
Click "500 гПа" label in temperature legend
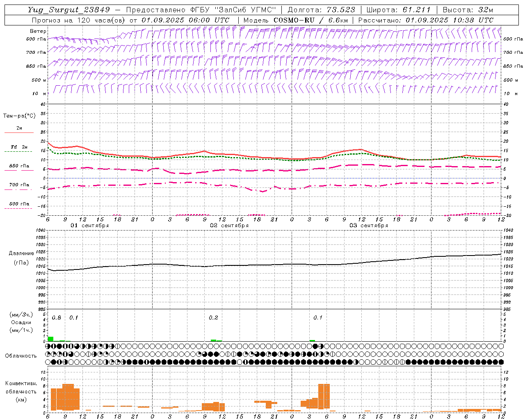(19, 204)
